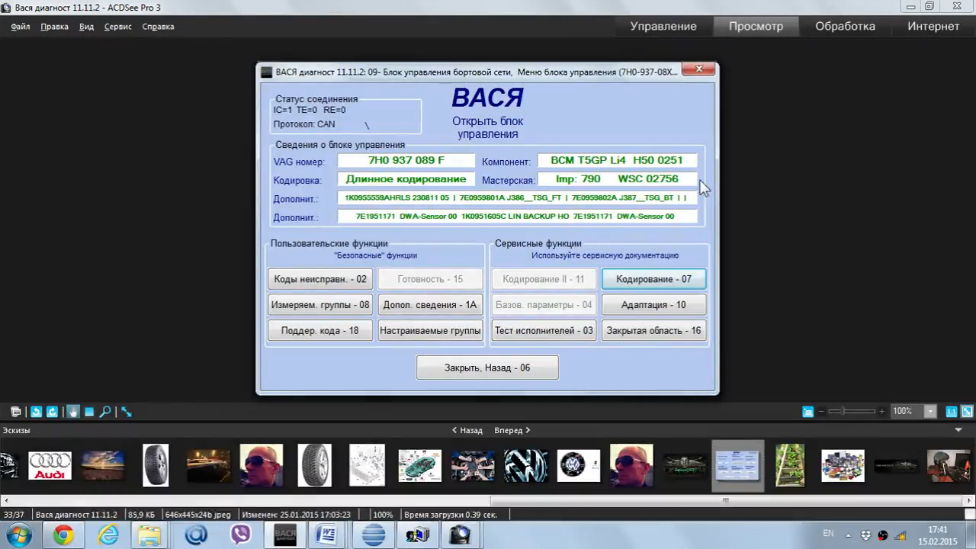
Task: Increase zoom with plus icon
Action: [x=881, y=411]
